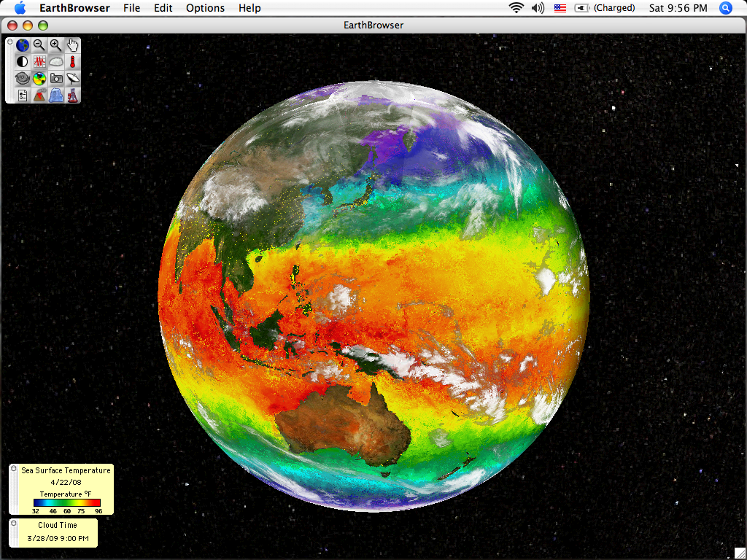Click the temperature color gradient bar
The height and width of the screenshot is (560, 747).
point(67,502)
